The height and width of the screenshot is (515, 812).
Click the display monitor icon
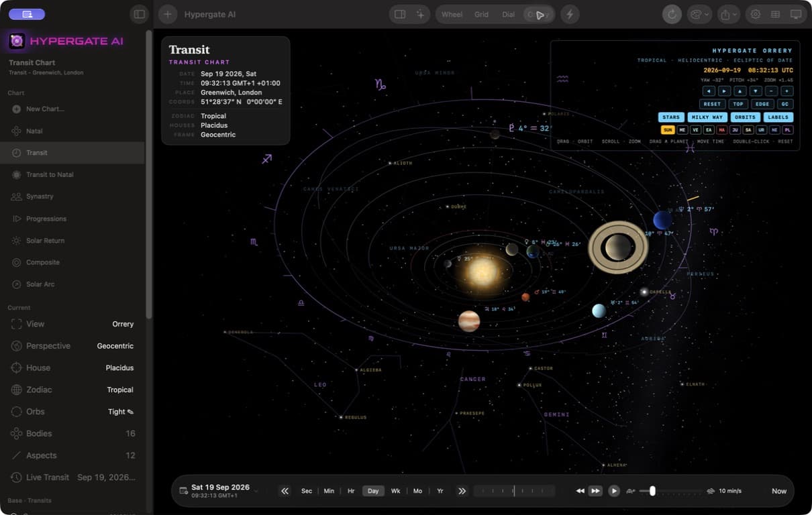796,14
